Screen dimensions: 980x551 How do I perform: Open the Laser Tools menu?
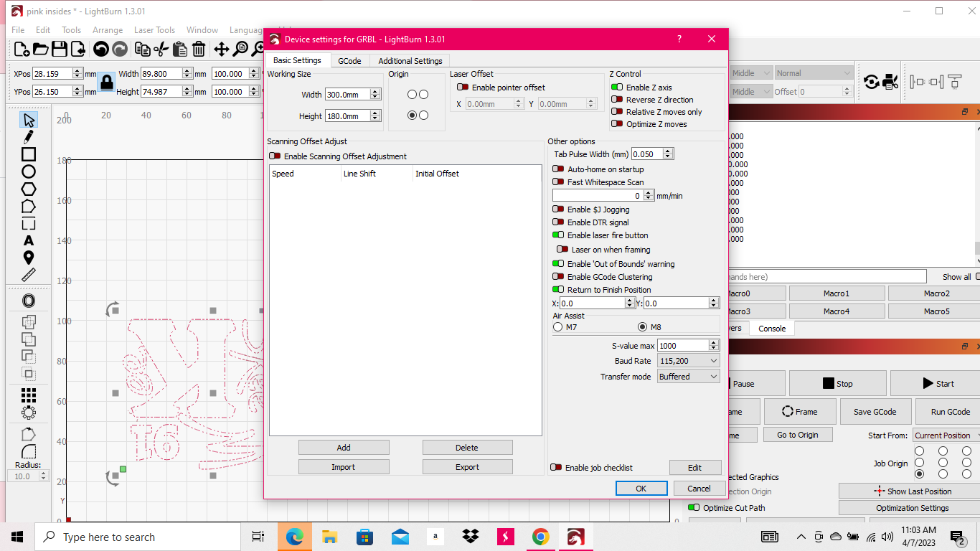154,30
